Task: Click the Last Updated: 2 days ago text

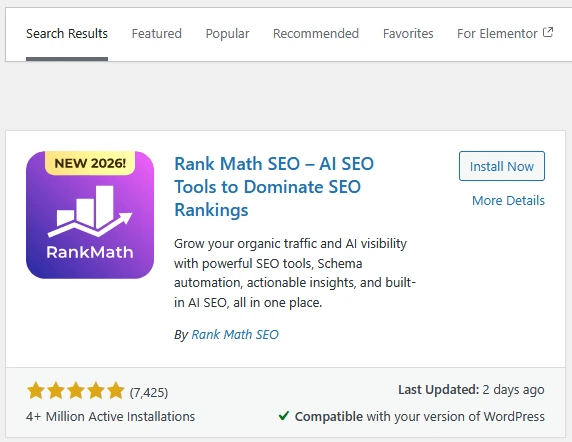Action: click(x=471, y=390)
